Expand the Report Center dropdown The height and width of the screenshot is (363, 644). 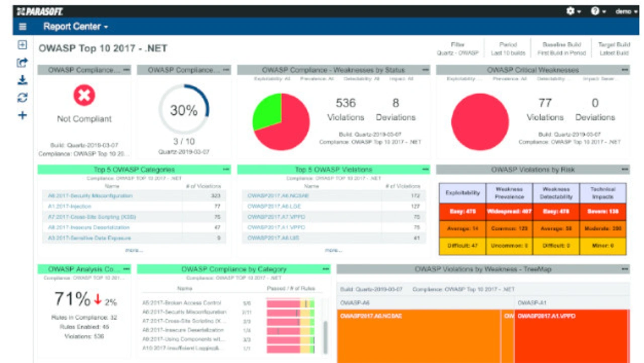pos(75,27)
